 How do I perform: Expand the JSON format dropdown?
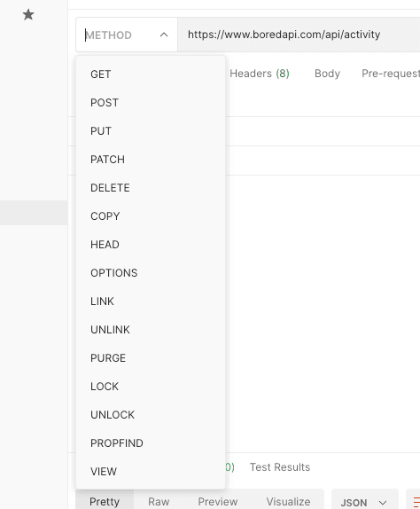point(364,502)
